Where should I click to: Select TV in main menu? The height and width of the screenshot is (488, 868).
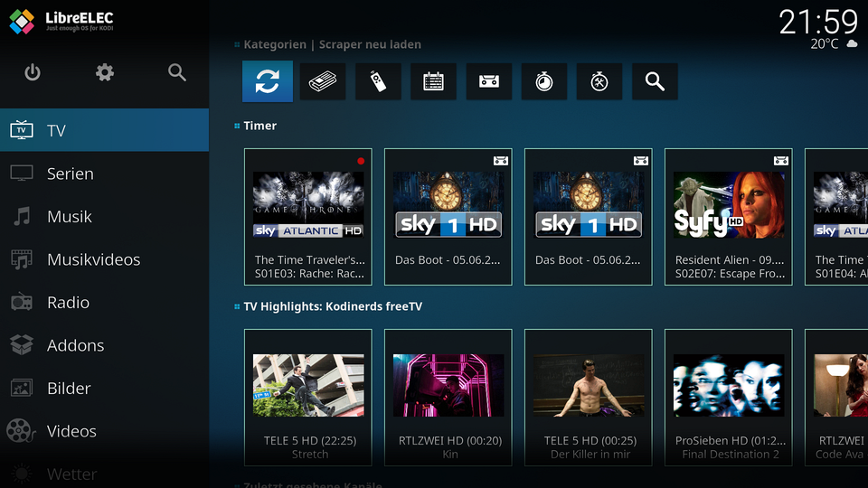[105, 130]
